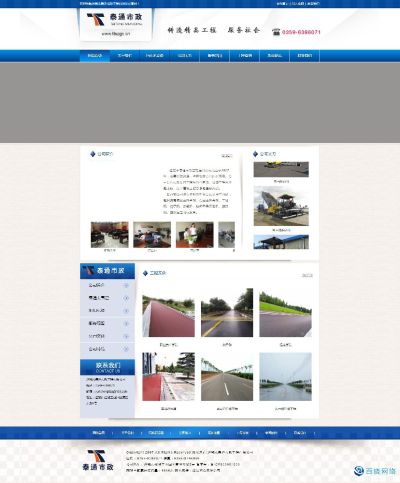Open the large paving machine photo
This screenshot has height=483, width=400.
coord(281,206)
